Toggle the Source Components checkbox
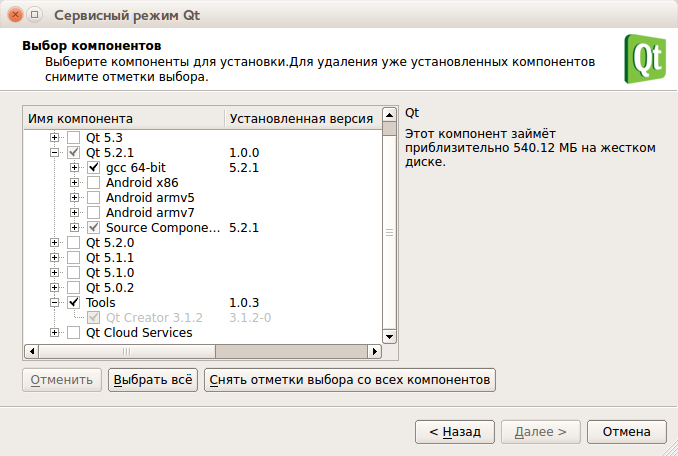Image resolution: width=678 pixels, height=456 pixels. [x=93, y=227]
